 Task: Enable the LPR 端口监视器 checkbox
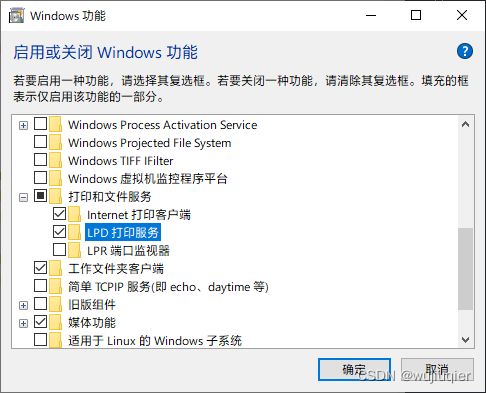(x=59, y=249)
